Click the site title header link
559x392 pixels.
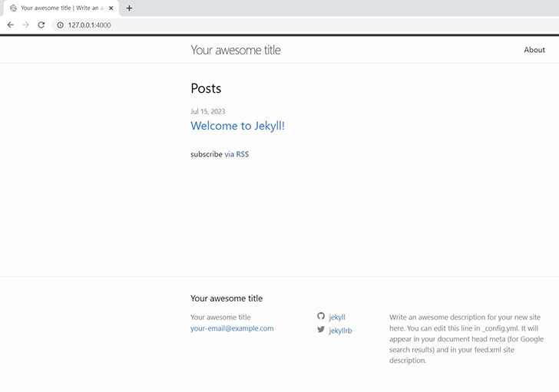236,50
